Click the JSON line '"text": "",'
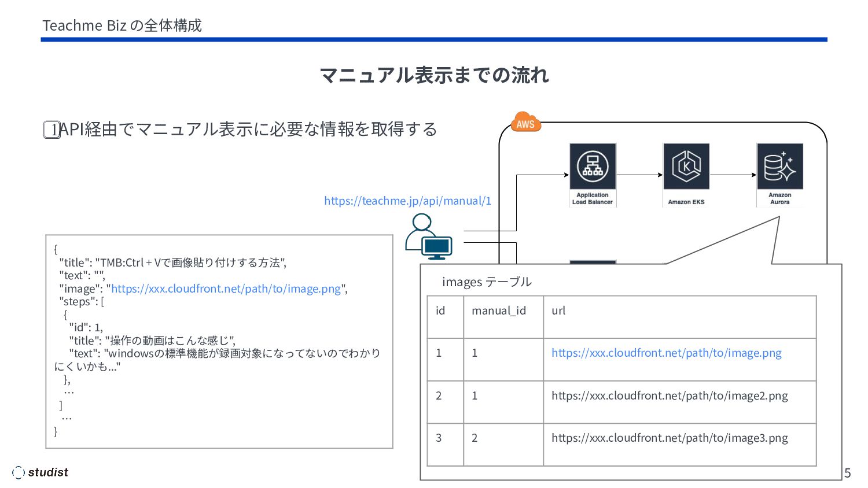868x488 pixels. 82,276
